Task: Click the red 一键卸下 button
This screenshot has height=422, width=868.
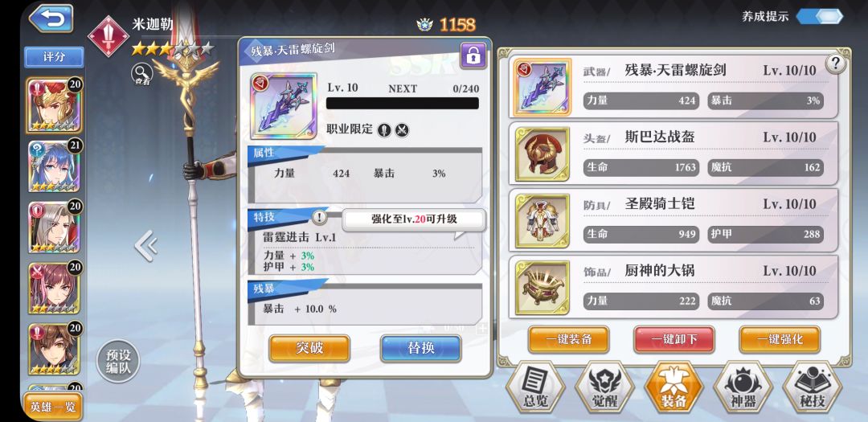Action: (x=674, y=339)
